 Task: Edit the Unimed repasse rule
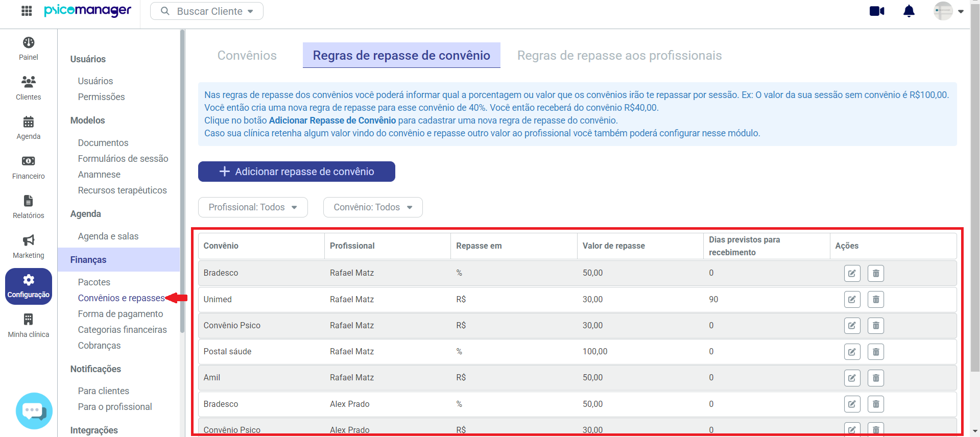[x=852, y=300]
